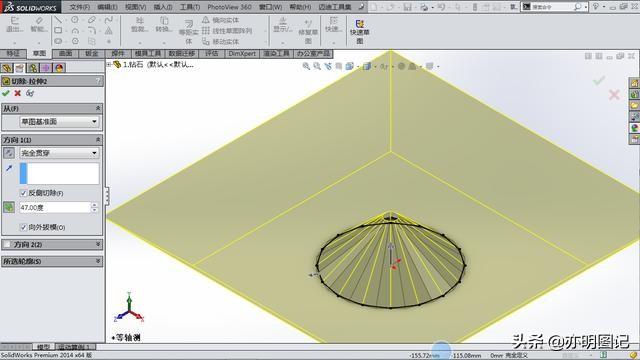Viewport: 640px width, 360px height.
Task: Enable the 方向 2 checkbox
Action: point(7,244)
